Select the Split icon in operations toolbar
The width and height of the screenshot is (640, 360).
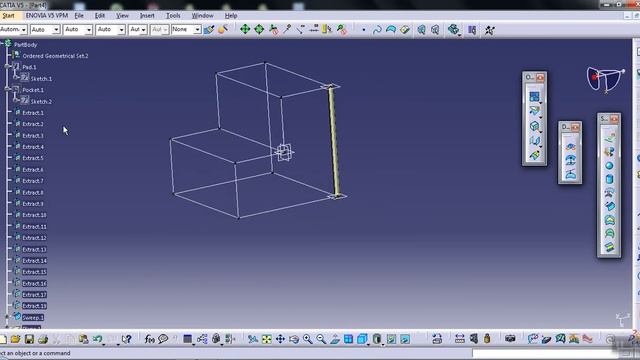tap(534, 111)
